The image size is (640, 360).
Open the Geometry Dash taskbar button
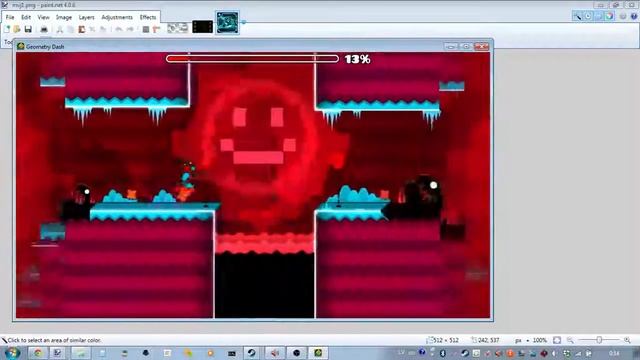click(318, 353)
